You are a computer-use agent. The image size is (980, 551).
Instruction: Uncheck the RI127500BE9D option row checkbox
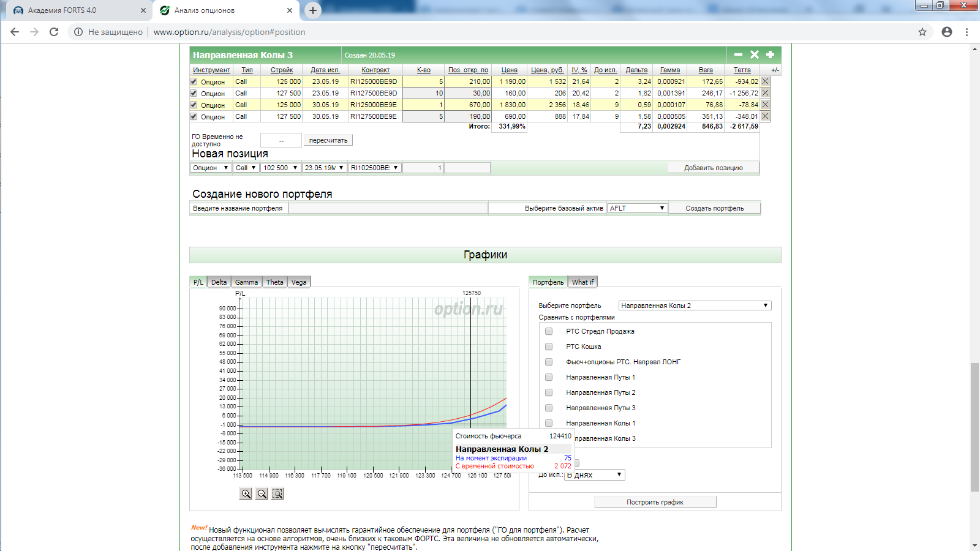pyautogui.click(x=194, y=93)
